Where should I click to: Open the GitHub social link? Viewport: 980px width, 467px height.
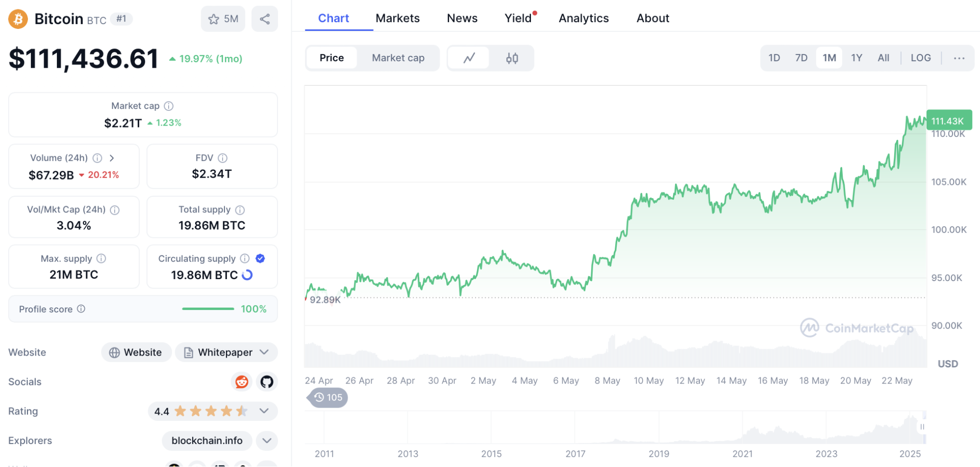pyautogui.click(x=267, y=382)
